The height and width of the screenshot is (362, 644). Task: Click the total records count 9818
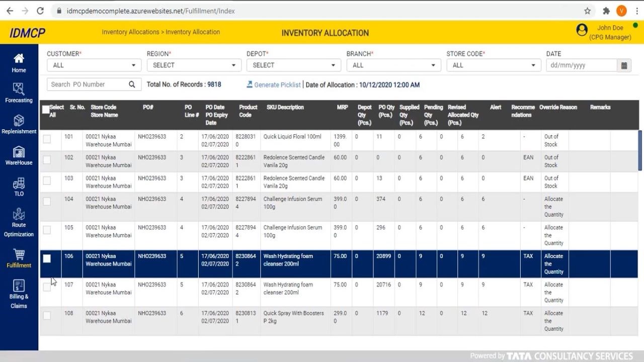tap(214, 84)
